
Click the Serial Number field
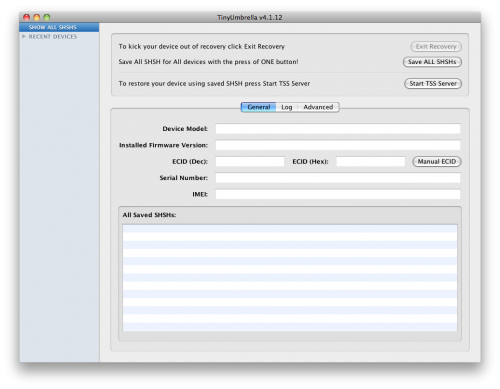pyautogui.click(x=338, y=178)
